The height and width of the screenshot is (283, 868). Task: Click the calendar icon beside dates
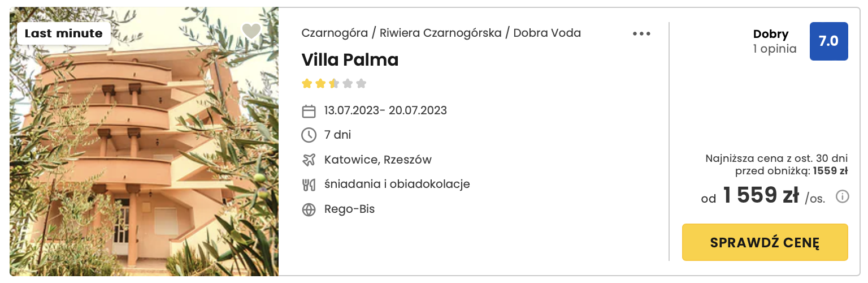(309, 111)
